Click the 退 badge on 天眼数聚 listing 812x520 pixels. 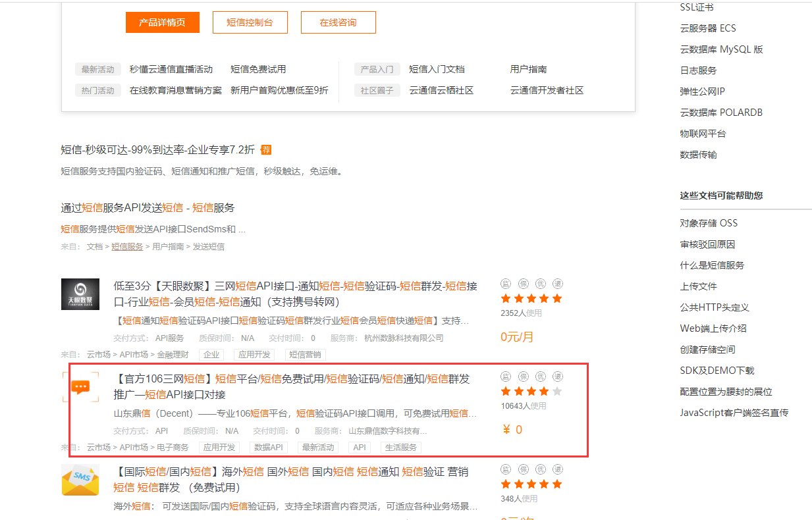click(x=557, y=284)
